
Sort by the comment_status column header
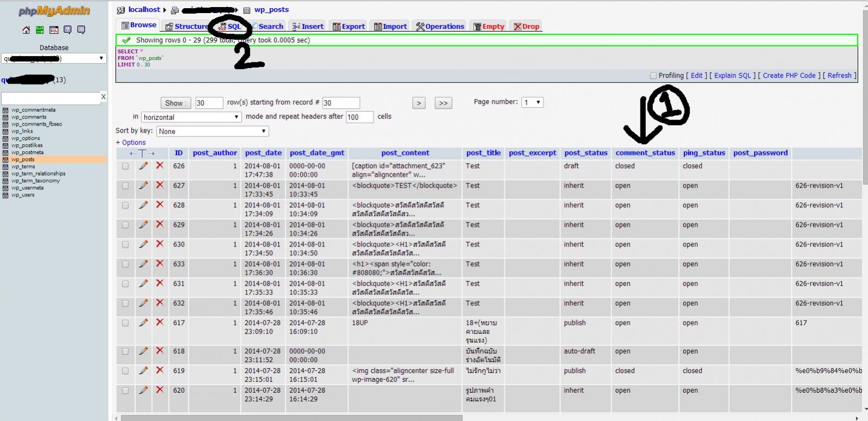[645, 153]
